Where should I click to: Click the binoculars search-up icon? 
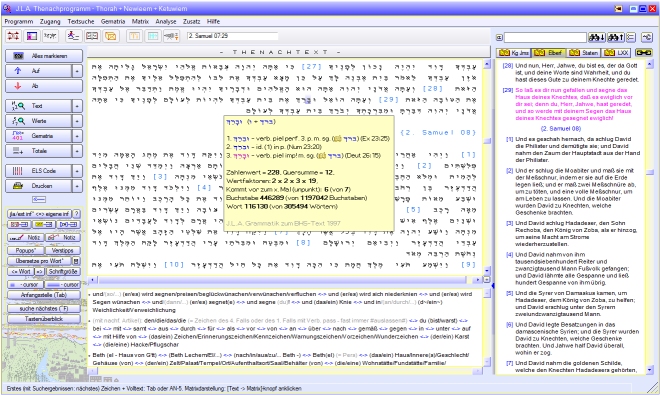point(615,37)
